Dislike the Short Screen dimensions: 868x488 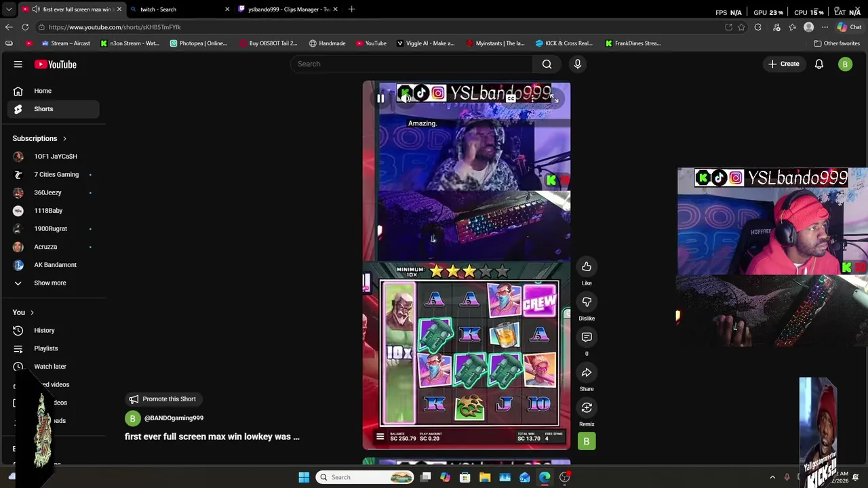point(587,302)
